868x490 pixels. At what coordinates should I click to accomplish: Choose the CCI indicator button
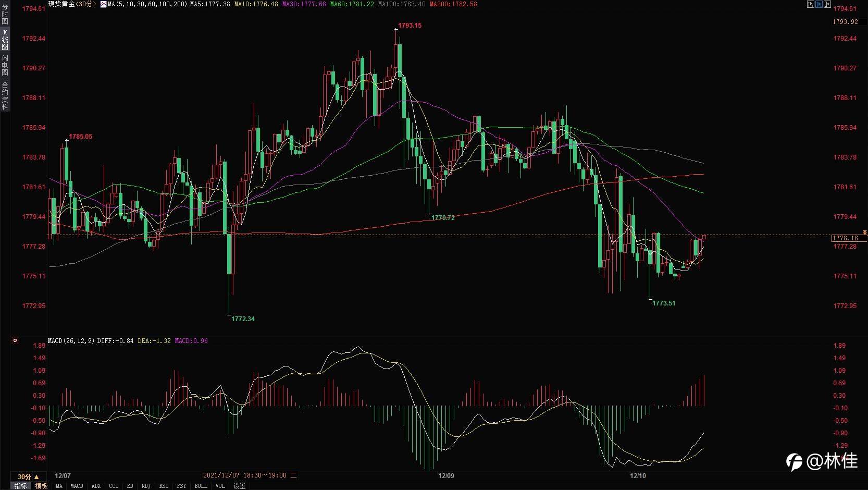coord(114,486)
